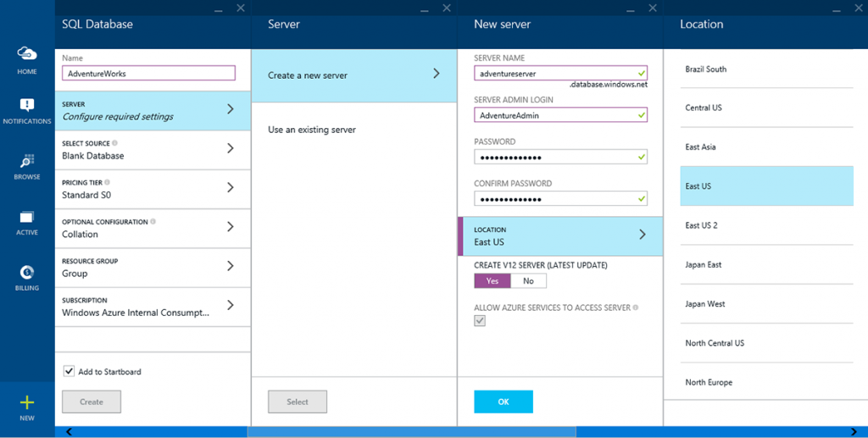Select No for Create V12 Server
The width and height of the screenshot is (868, 438).
coord(528,281)
